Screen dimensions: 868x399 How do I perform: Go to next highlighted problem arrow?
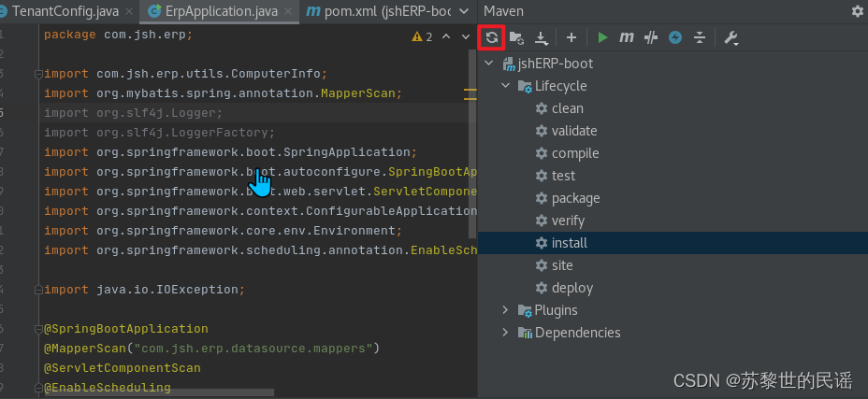(465, 37)
